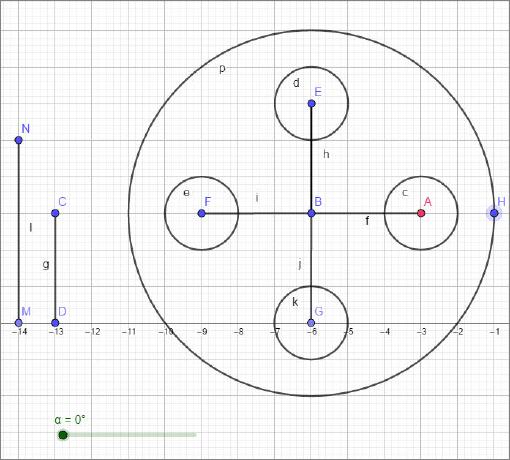Click point N atop segment l
510x460 pixels.
[x=19, y=140]
